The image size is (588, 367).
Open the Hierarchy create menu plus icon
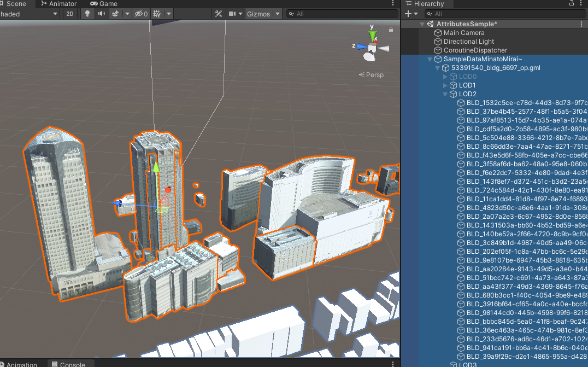(409, 14)
